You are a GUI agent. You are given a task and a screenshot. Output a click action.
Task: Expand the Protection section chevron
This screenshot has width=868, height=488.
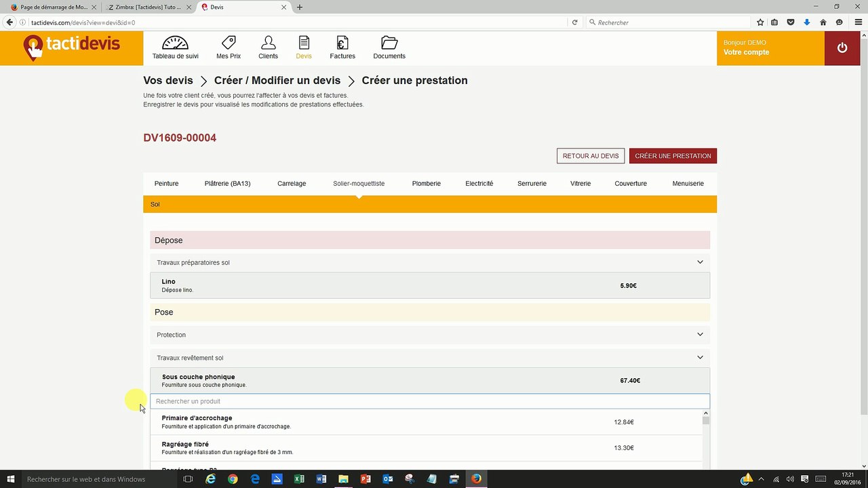(700, 334)
